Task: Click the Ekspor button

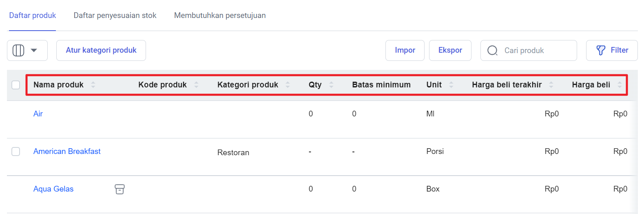Action: coord(450,50)
